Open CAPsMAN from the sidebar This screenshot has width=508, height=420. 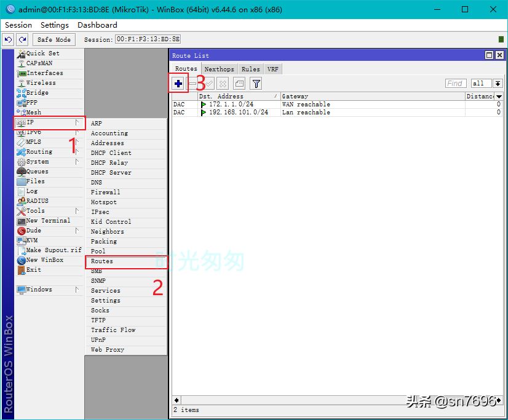tap(50, 63)
